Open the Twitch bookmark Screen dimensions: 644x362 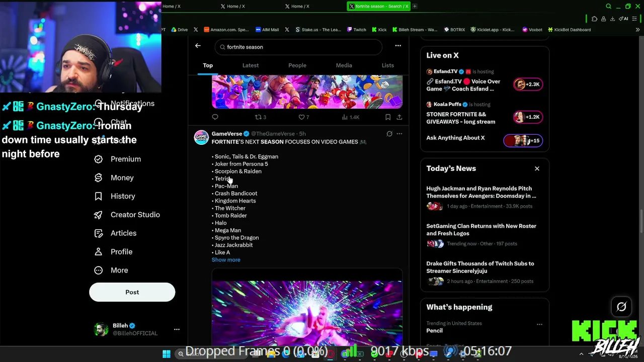pos(356,30)
